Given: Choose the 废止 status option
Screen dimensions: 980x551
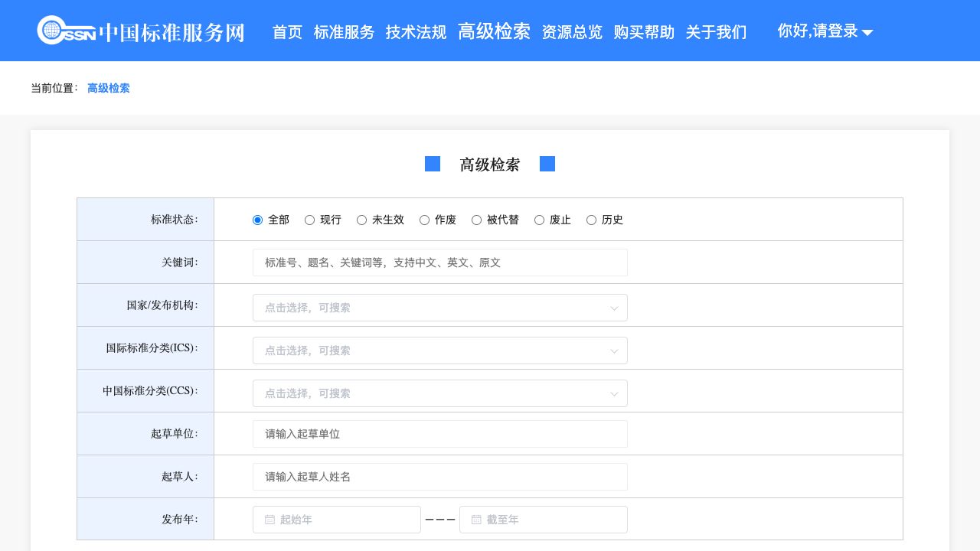Looking at the screenshot, I should click(540, 220).
